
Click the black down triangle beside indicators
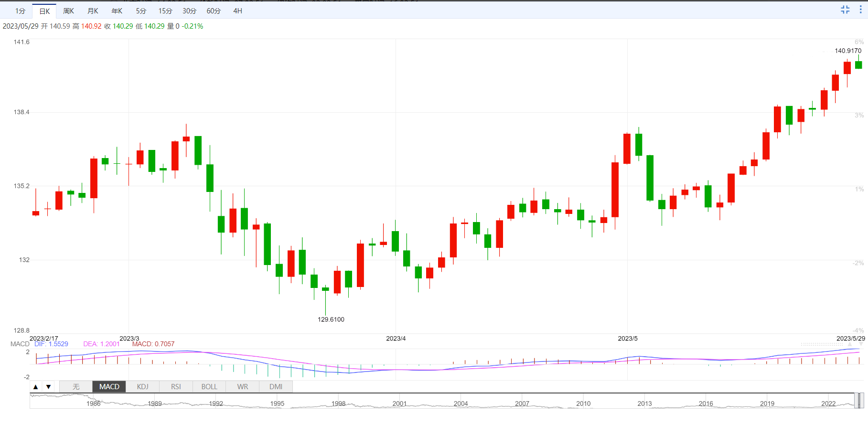coord(48,387)
